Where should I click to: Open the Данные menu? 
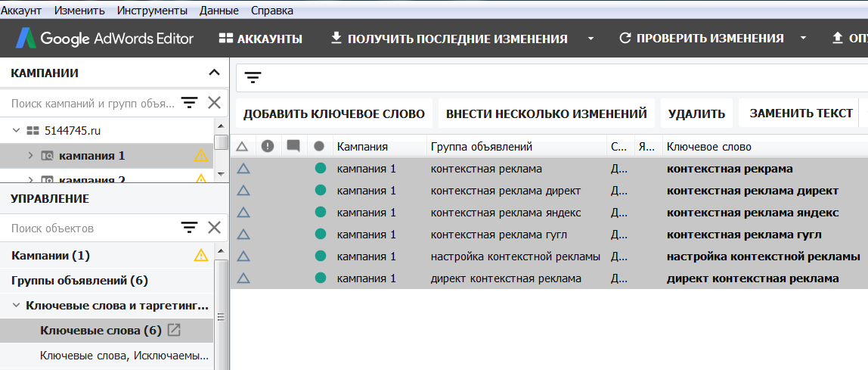click(x=219, y=11)
